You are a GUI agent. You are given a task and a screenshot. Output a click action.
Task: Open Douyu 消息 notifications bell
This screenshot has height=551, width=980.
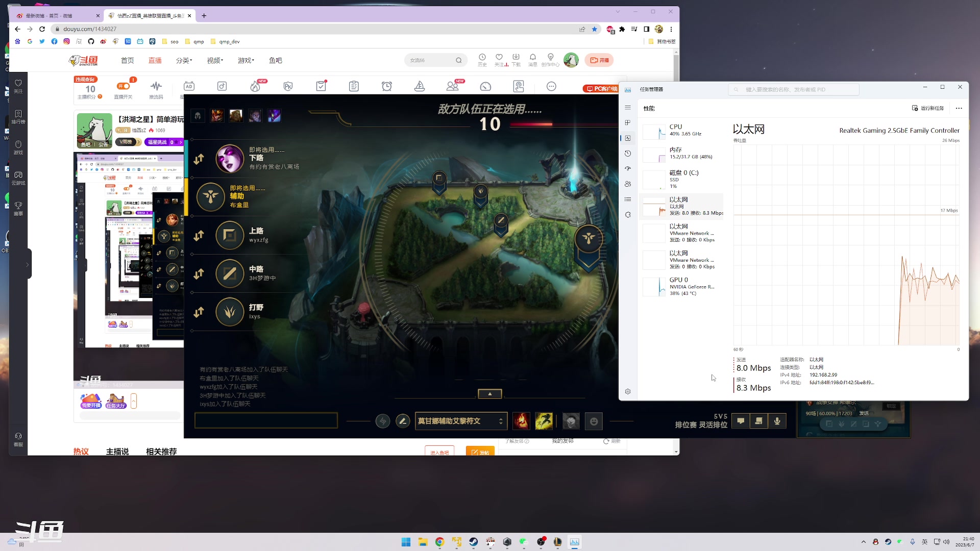[x=533, y=60]
